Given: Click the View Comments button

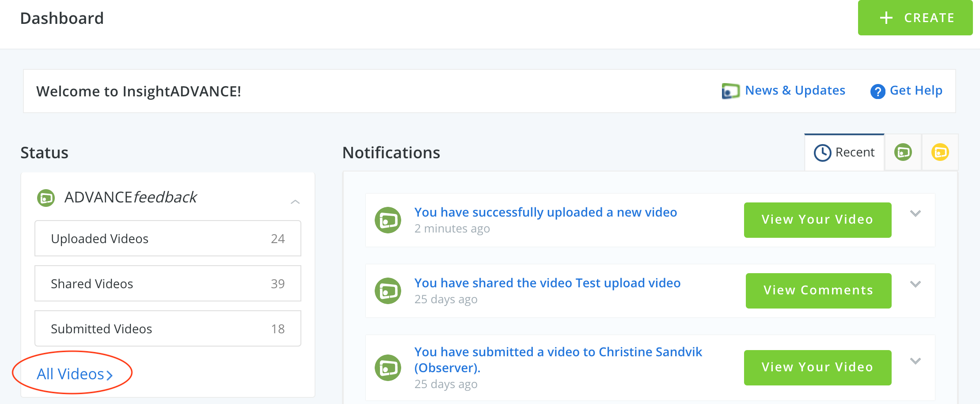Looking at the screenshot, I should (x=818, y=290).
